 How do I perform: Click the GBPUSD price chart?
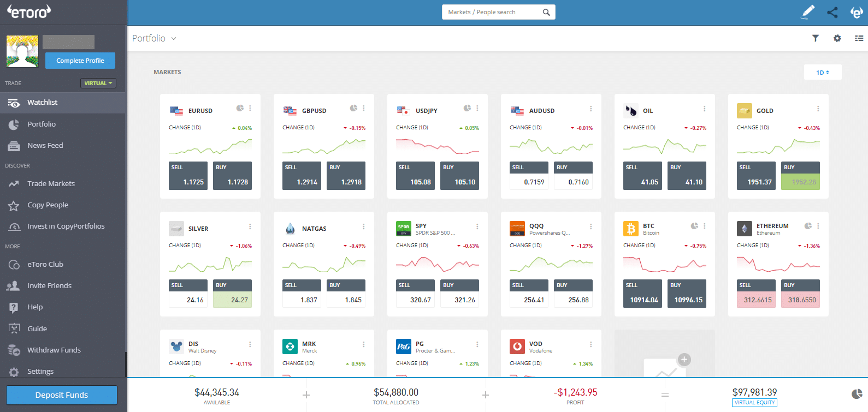pos(324,146)
